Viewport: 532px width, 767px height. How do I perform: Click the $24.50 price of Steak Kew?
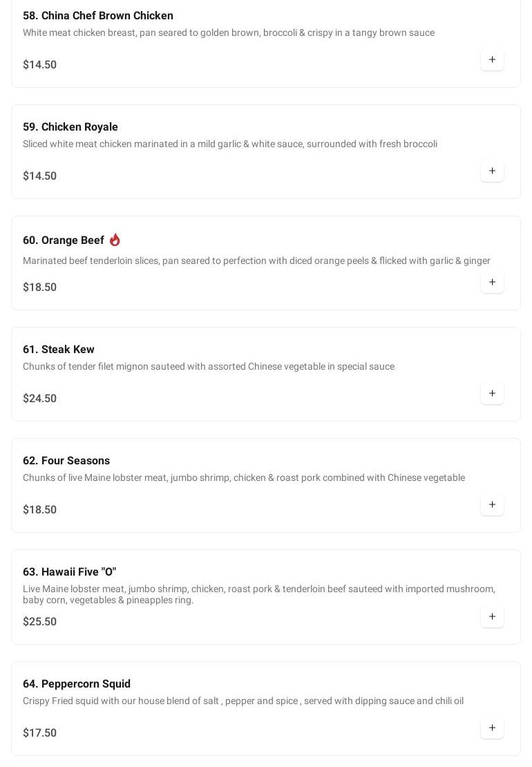coord(40,399)
